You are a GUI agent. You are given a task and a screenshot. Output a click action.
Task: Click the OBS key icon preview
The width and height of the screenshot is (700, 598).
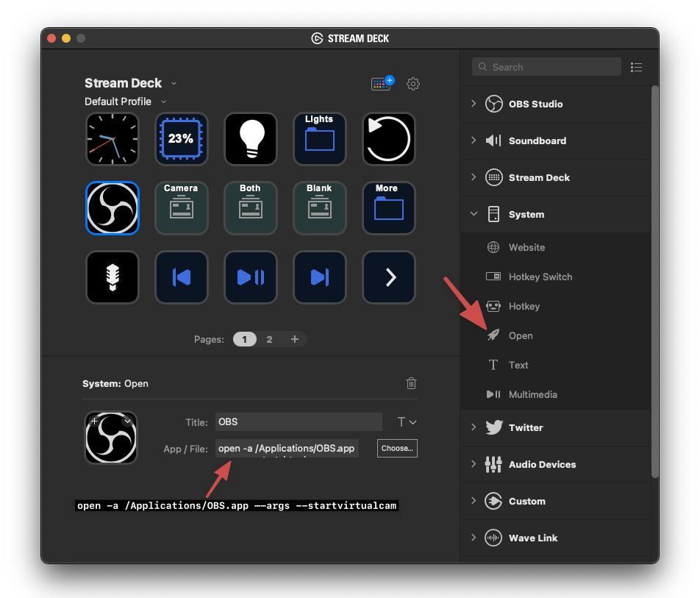[x=111, y=438]
